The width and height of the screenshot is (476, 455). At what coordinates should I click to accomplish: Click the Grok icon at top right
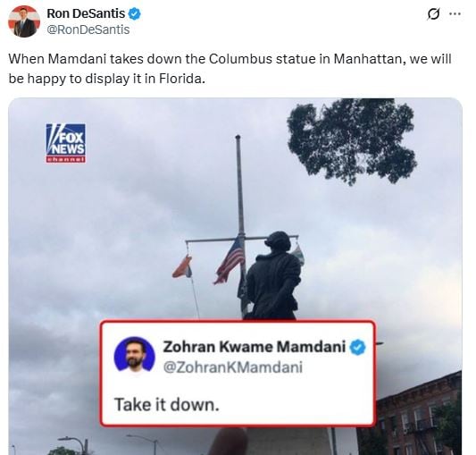[433, 14]
